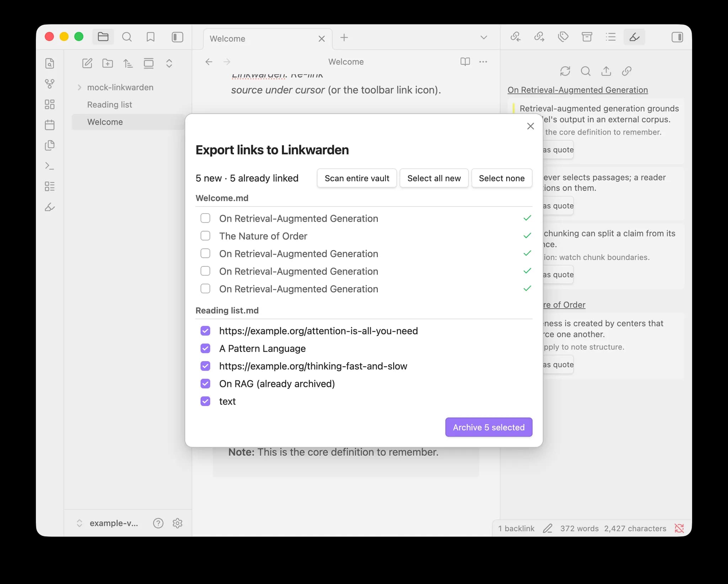This screenshot has height=584, width=728.
Task: Close the Export links dialog
Action: [531, 126]
